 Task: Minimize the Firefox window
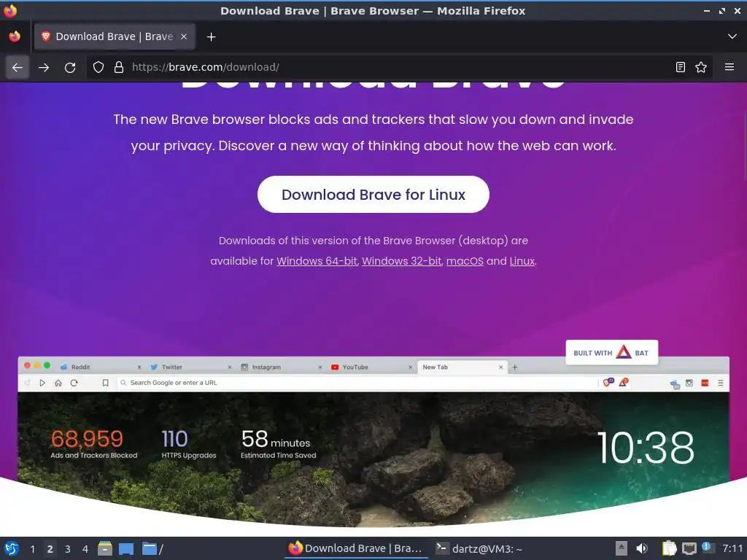pyautogui.click(x=706, y=10)
